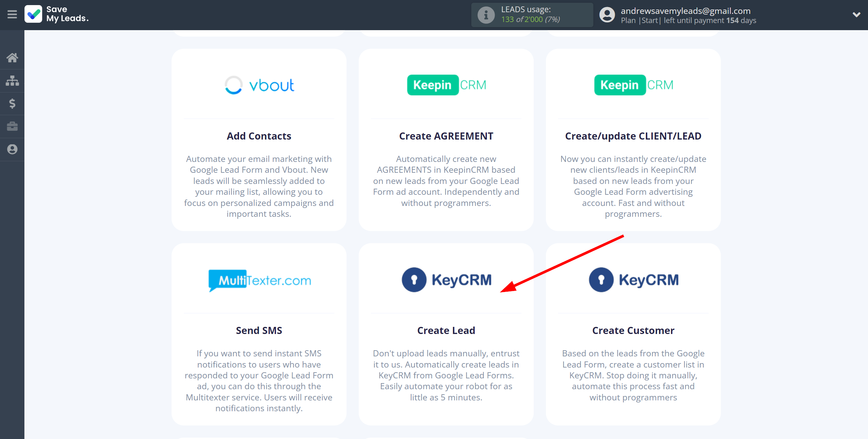
Task: Click KeepinCRM logo above Create/update CLIENT/LEAD
Action: [633, 85]
